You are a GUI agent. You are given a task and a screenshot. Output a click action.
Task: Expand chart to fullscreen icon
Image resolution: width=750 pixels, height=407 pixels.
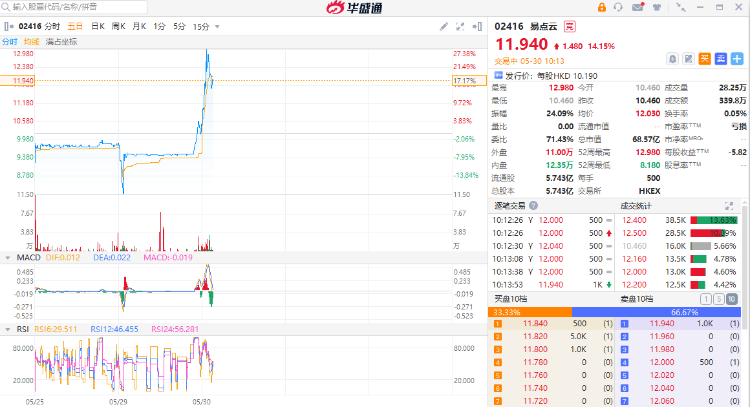click(x=460, y=26)
